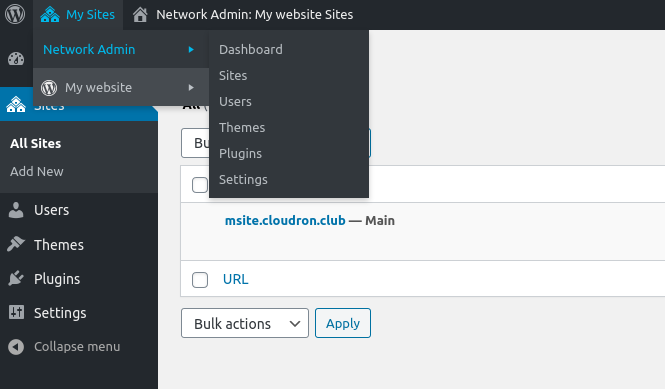Click the bottom Apply button
This screenshot has width=665, height=389.
coord(343,323)
